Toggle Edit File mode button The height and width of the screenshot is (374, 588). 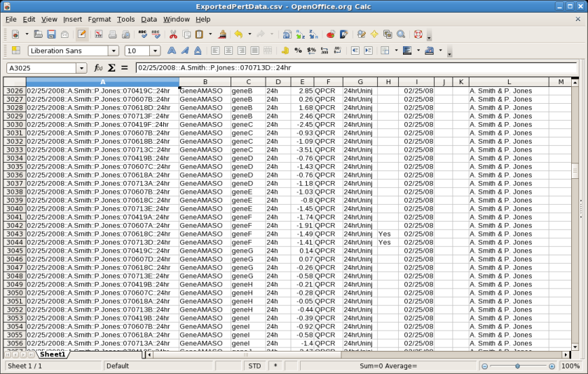point(82,34)
